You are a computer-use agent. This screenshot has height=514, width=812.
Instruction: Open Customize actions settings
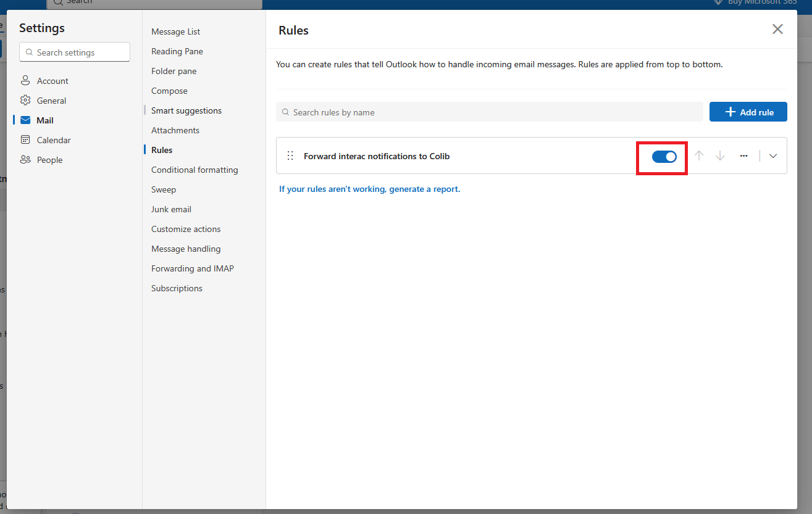(186, 229)
